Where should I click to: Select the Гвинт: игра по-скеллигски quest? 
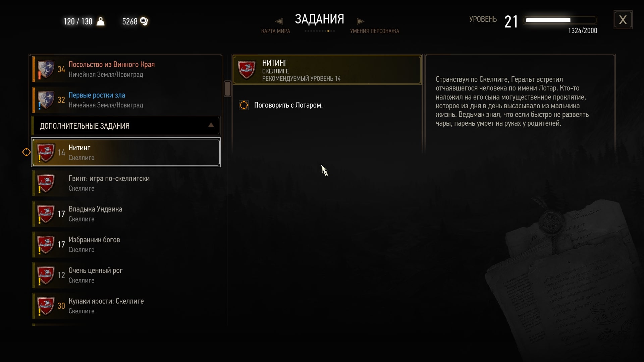point(126,183)
